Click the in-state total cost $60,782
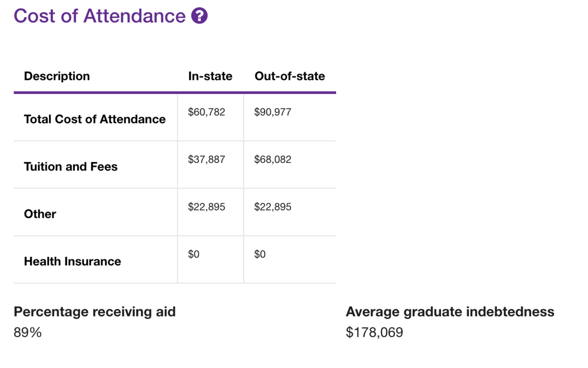Image resolution: width=588 pixels, height=368 pixels. click(x=206, y=112)
